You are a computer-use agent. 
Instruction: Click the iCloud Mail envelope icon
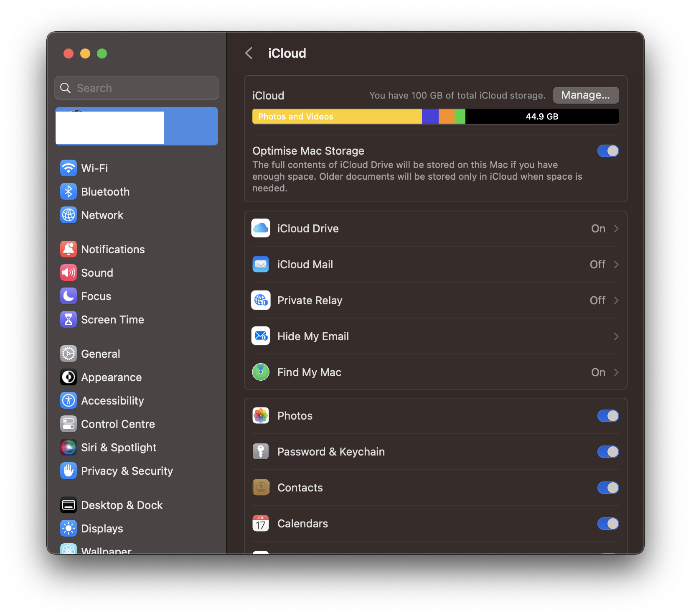[261, 264]
